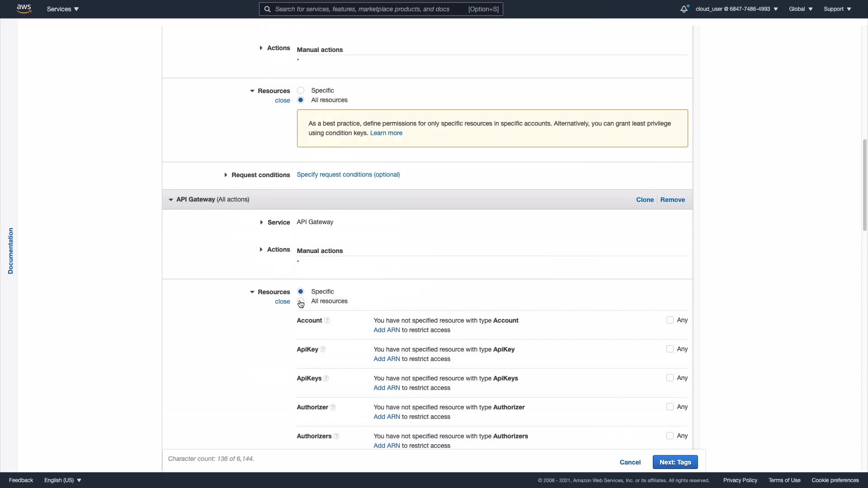Check the Any box for Account
Screen dimensions: 868x488
[670, 320]
